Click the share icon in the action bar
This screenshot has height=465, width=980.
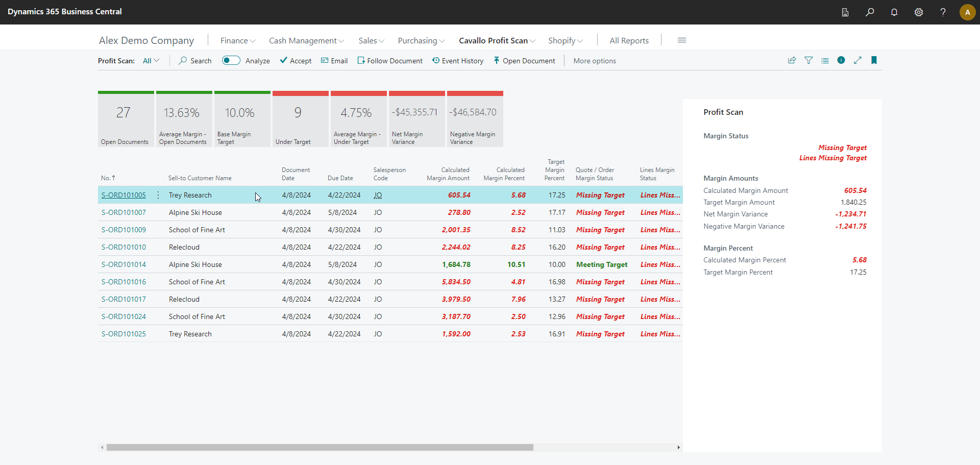pos(792,60)
